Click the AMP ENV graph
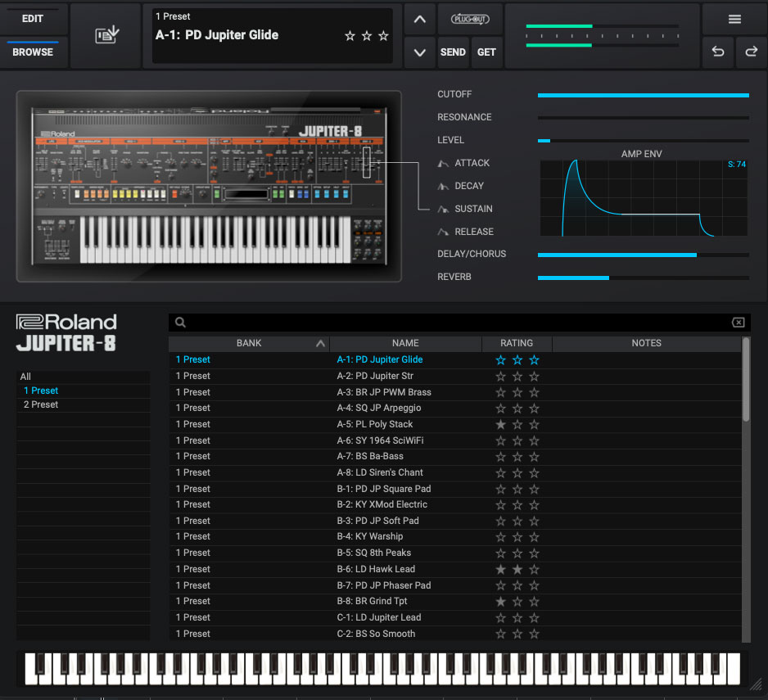The height and width of the screenshot is (700, 768). click(644, 198)
